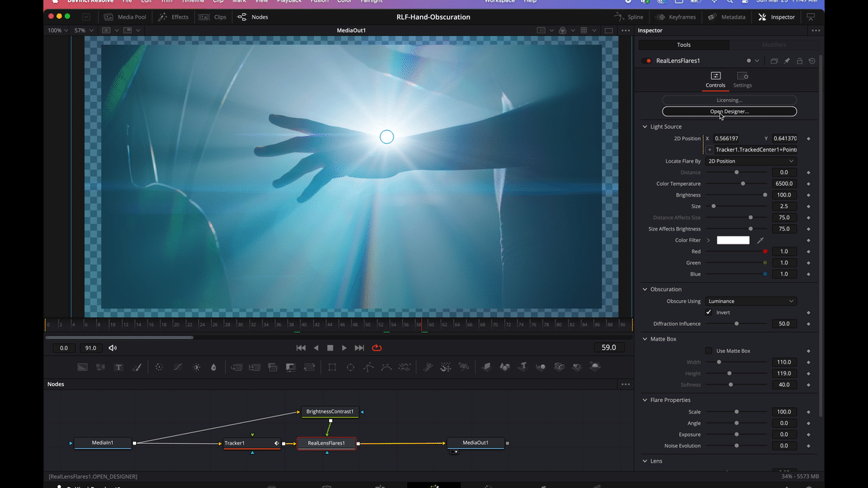Disable the RealLensFlares1 node enable switch
This screenshot has height=488, width=868.
[x=648, y=61]
